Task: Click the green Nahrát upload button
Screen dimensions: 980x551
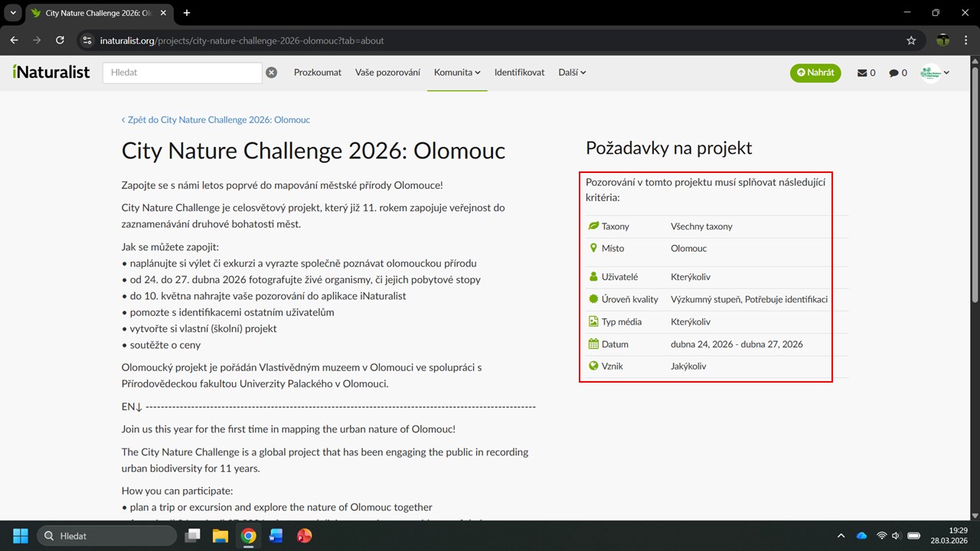Action: point(815,73)
